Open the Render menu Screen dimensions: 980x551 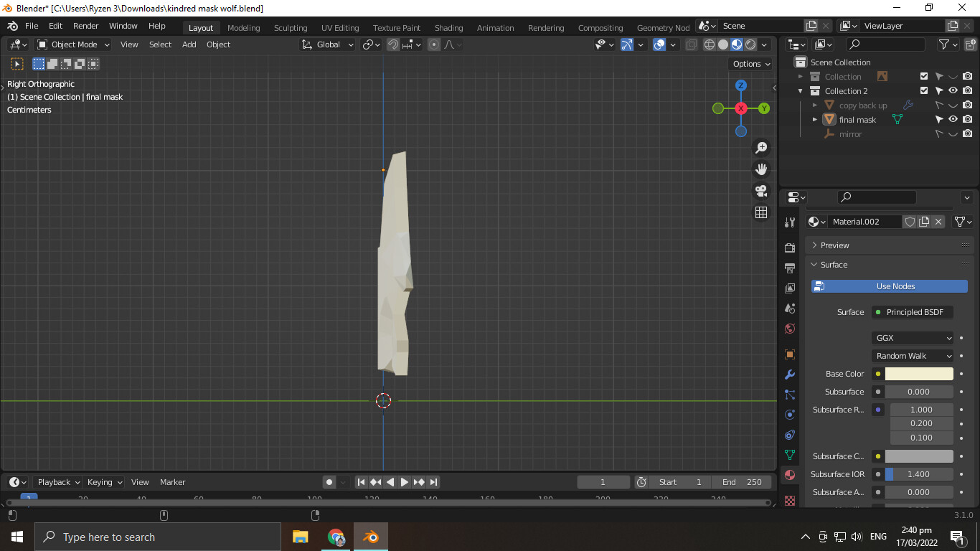click(x=85, y=26)
